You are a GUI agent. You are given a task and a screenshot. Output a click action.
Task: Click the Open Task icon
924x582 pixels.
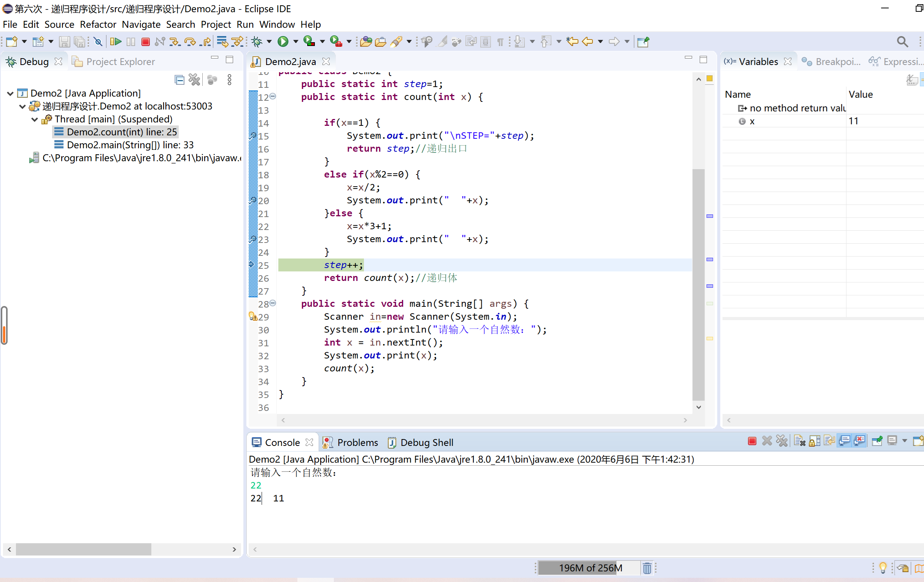[380, 41]
